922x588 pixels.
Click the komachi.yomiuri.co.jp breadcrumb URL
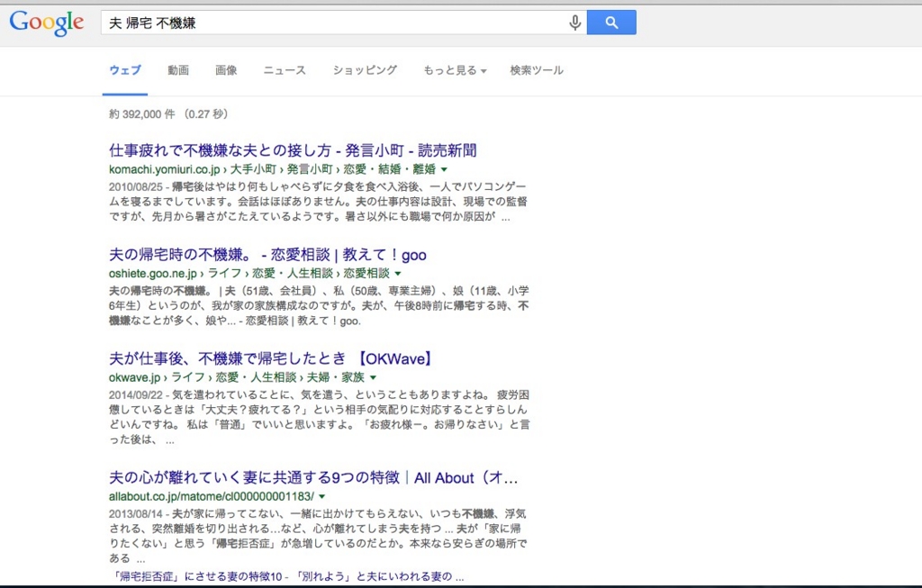[x=272, y=169]
